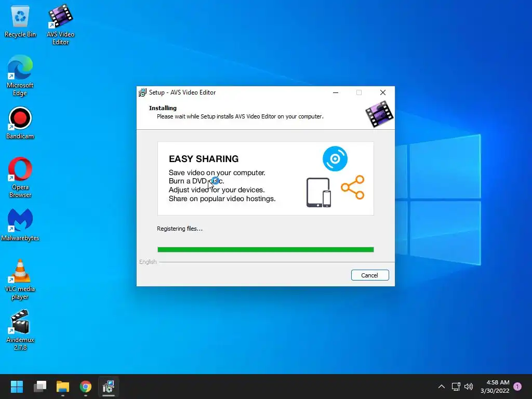Click 'Save video on your computer.' text
This screenshot has width=532, height=399.
coord(217,172)
